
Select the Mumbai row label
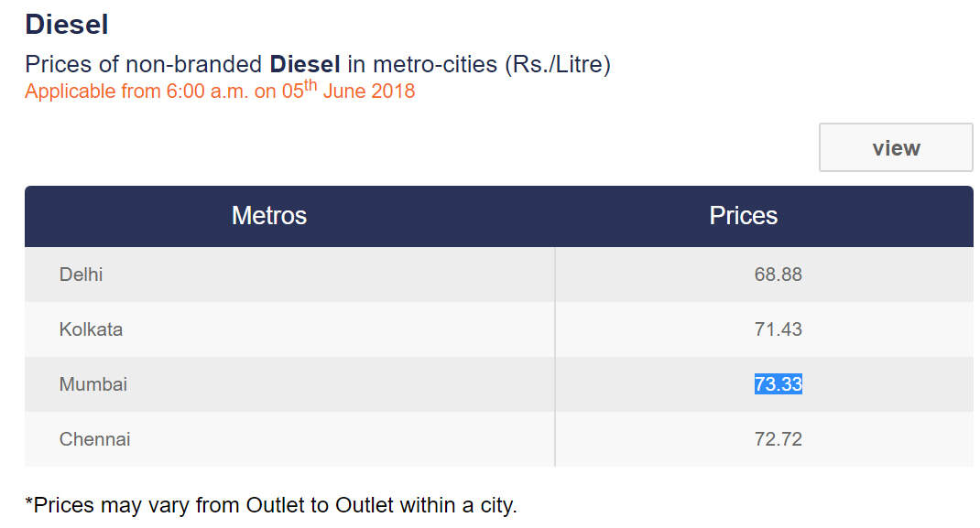(93, 384)
